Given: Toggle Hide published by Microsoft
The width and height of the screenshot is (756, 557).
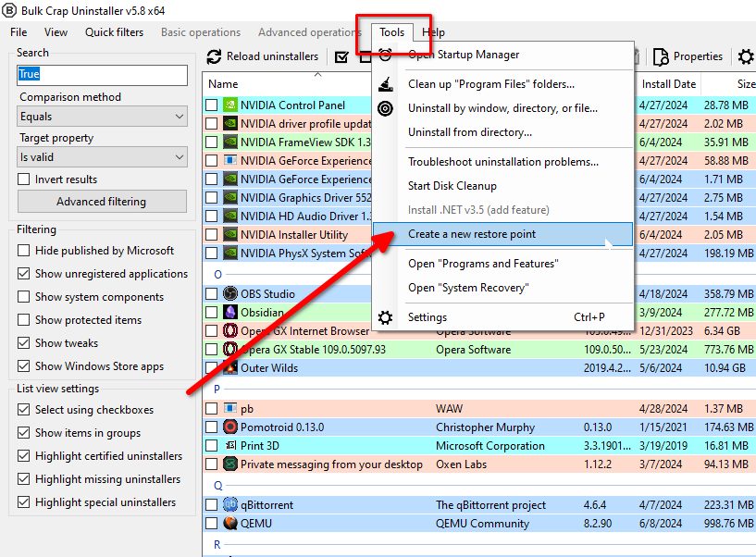Looking at the screenshot, I should point(23,251).
